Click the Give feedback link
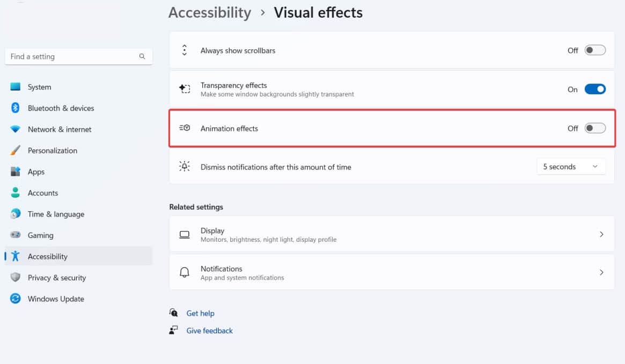This screenshot has height=364, width=625. click(x=209, y=331)
